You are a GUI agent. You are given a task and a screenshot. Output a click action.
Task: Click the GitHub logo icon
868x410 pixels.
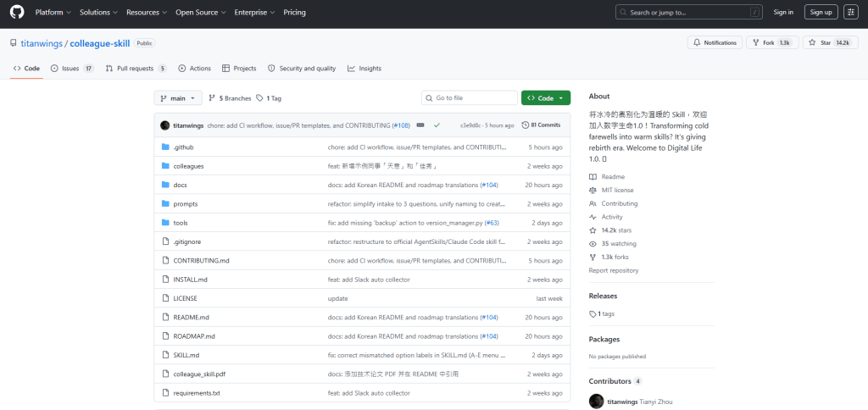point(17,13)
